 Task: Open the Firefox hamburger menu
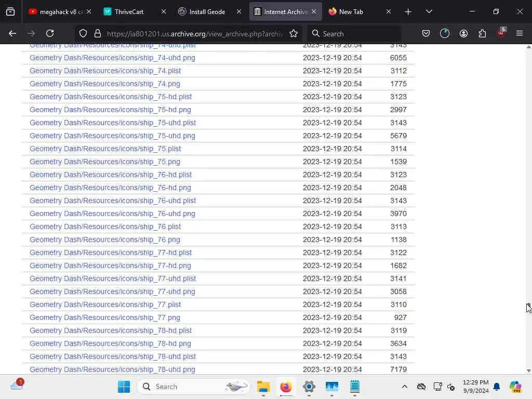click(520, 33)
